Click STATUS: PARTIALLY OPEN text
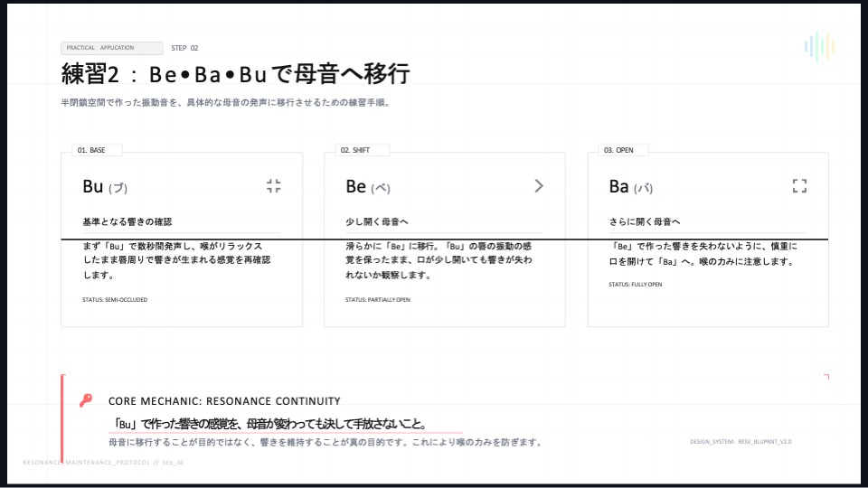 (378, 299)
